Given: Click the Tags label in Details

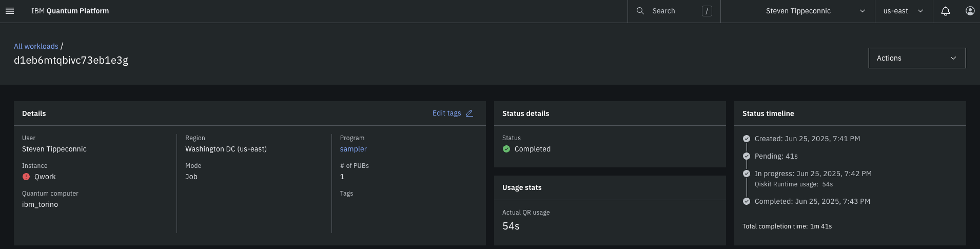Looking at the screenshot, I should [x=346, y=194].
